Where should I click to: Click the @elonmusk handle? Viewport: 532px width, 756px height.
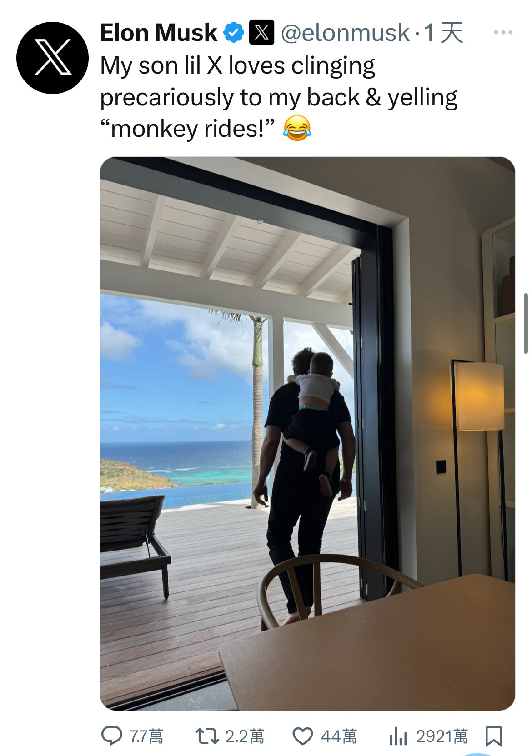click(x=345, y=33)
